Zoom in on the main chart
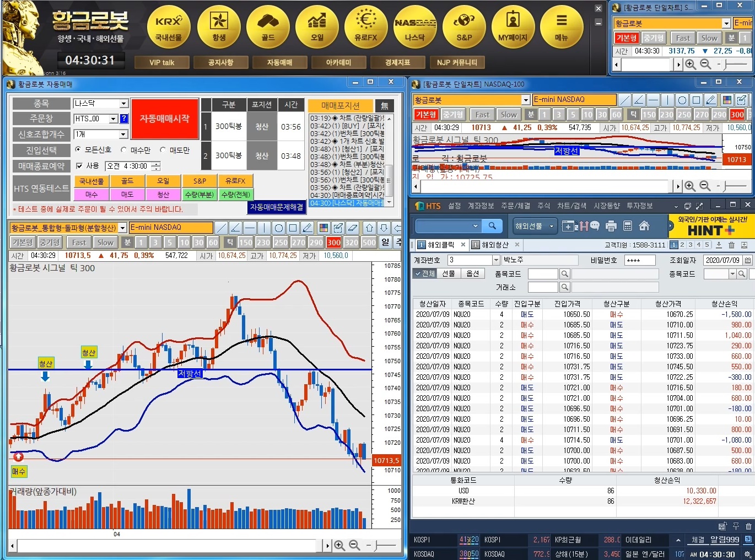This screenshot has width=755, height=560. click(339, 545)
